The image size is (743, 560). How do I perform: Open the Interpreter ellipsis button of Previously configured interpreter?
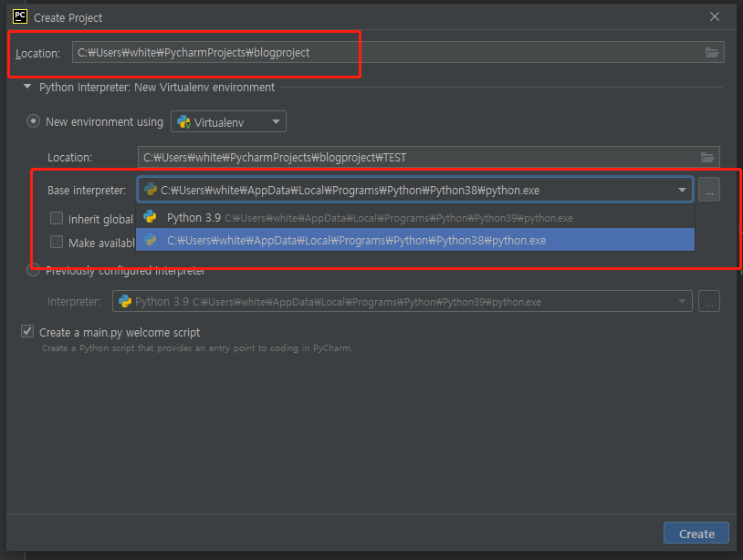click(x=709, y=302)
